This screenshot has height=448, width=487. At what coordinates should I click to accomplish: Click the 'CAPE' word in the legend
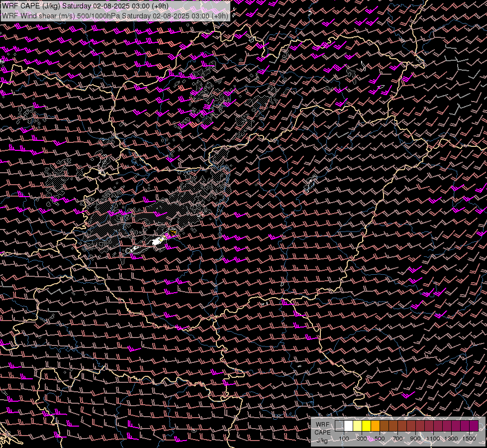(322, 433)
